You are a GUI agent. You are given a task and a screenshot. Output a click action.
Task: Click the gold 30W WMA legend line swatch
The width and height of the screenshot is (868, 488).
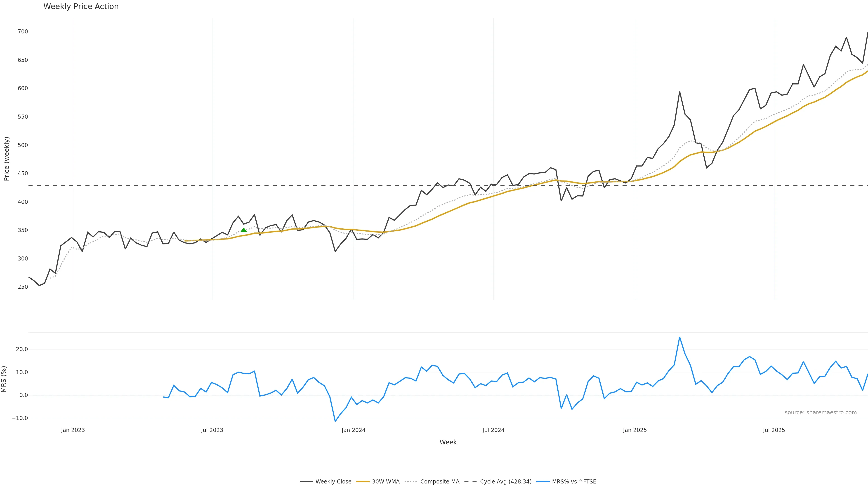pyautogui.click(x=363, y=482)
